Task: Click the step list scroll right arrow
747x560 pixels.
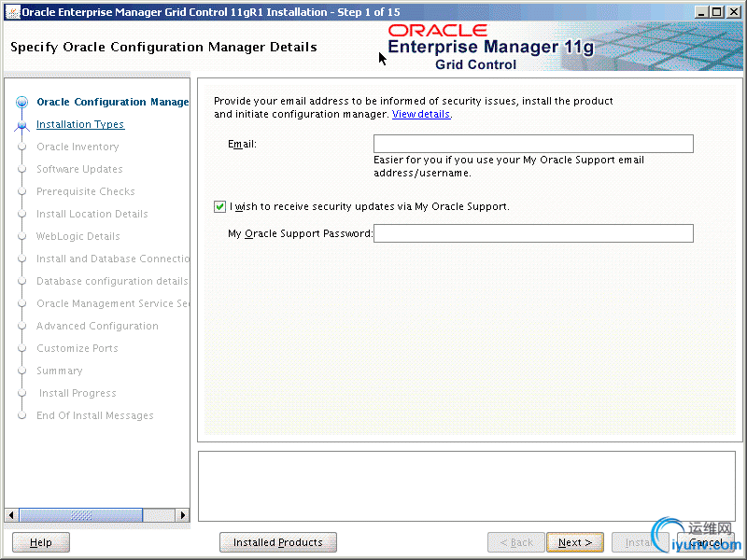Action: click(x=182, y=515)
